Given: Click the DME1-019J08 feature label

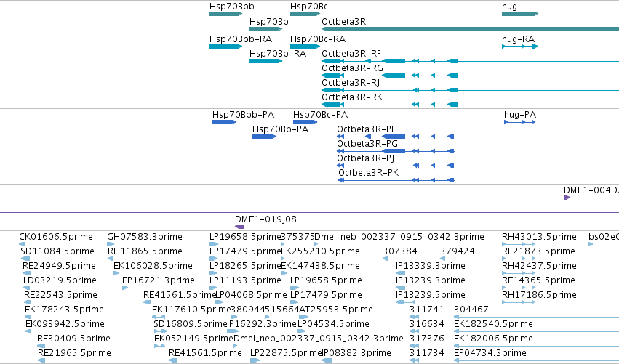Looking at the screenshot, I should pos(265,219).
